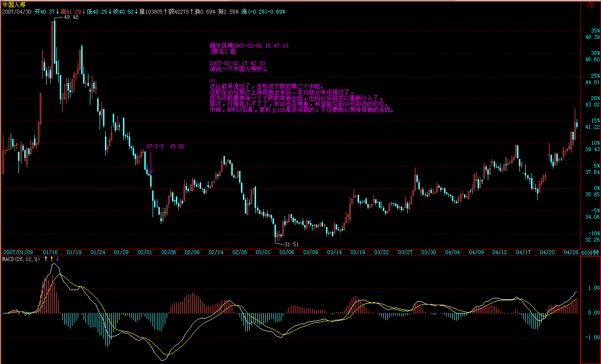Click the 0% baseline value 35.85 on scale
Screen dimensions: 601x364
pos(592,194)
